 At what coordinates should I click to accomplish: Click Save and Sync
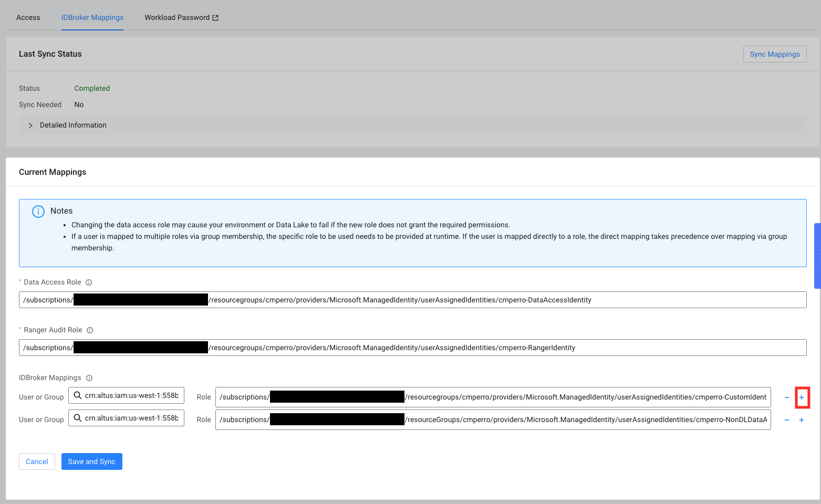(x=91, y=461)
